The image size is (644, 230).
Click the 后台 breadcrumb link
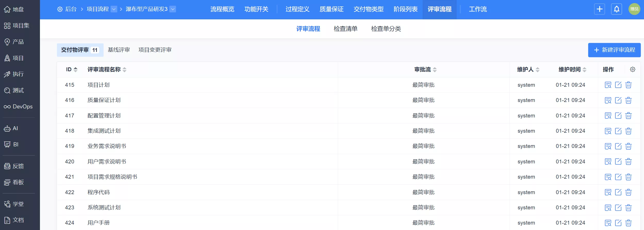(x=71, y=9)
